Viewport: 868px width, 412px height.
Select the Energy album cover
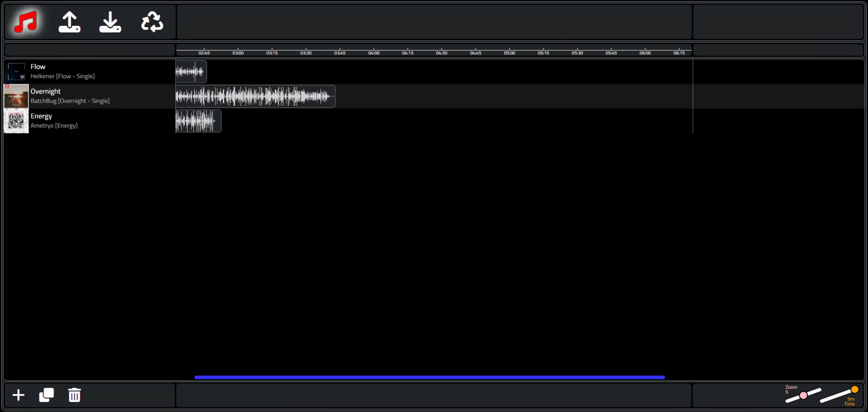pyautogui.click(x=16, y=121)
